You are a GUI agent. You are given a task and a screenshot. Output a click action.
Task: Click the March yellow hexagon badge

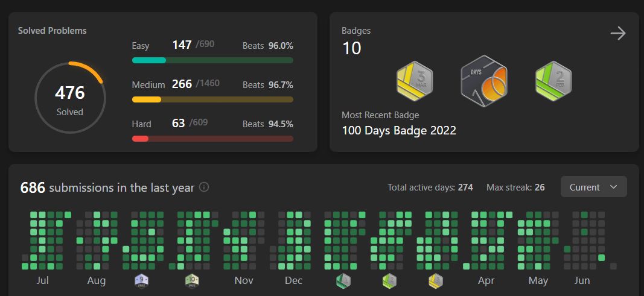(x=415, y=81)
